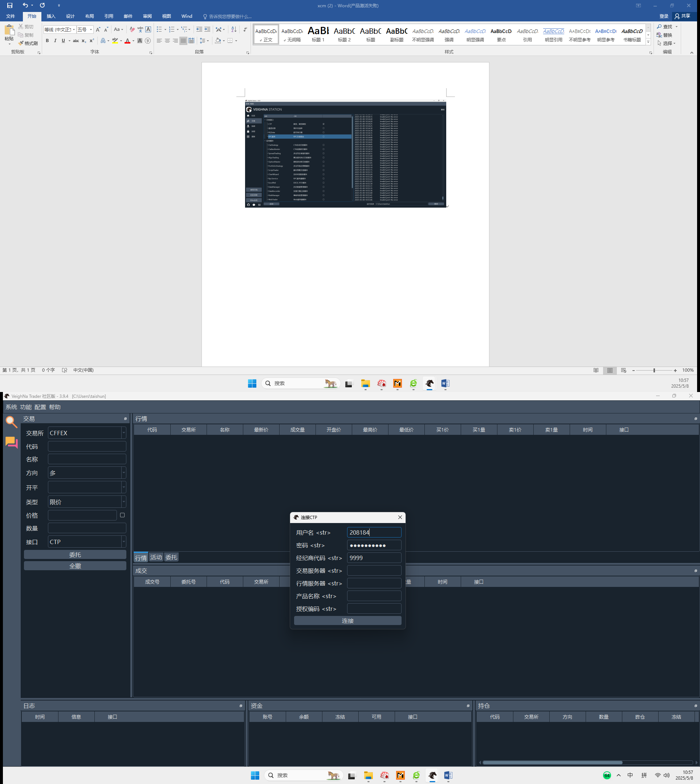Click 查找 find button in Word
The height and width of the screenshot is (784, 700).
coord(665,26)
